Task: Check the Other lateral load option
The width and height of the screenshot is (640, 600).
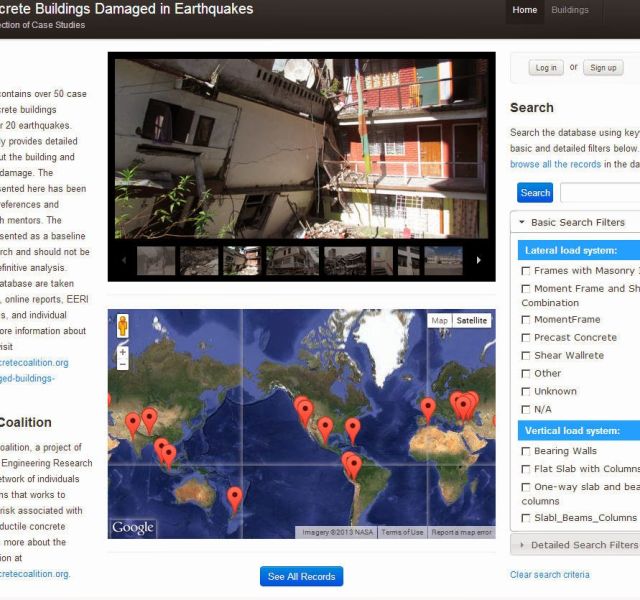Action: pos(526,373)
